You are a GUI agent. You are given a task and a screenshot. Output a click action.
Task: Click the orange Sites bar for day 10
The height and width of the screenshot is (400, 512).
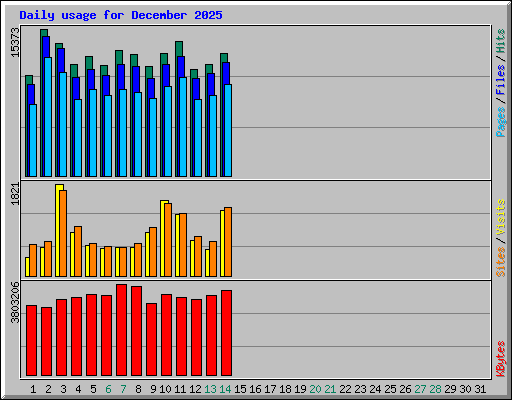(168, 240)
